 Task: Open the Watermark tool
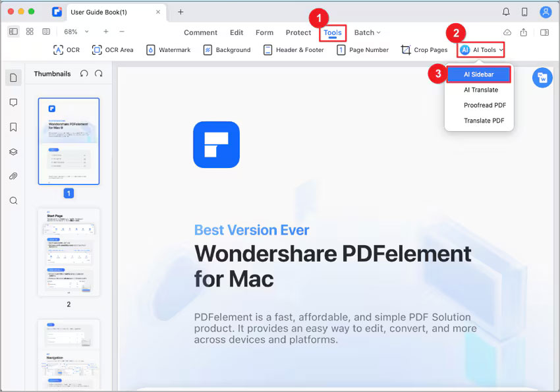click(x=168, y=50)
